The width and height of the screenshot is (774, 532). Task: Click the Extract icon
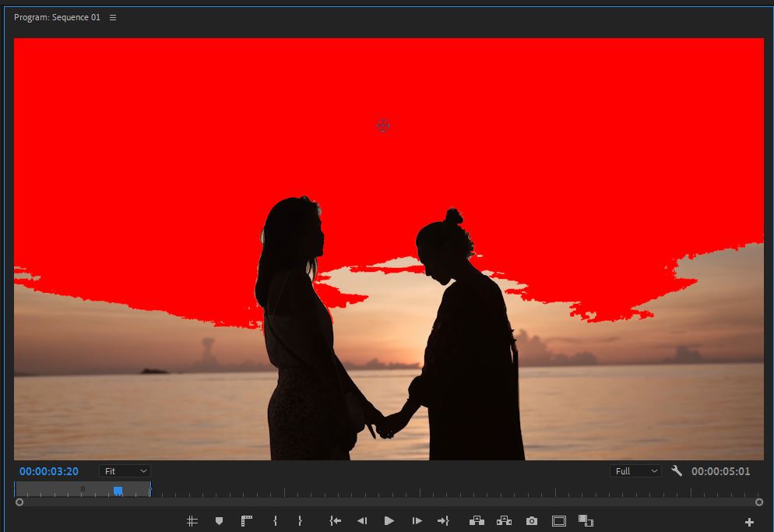click(x=504, y=520)
